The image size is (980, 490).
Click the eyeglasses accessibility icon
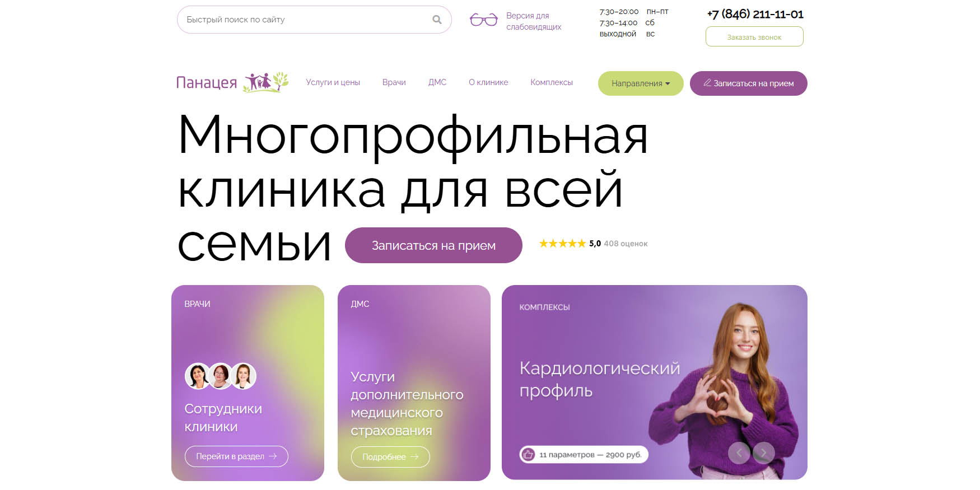click(483, 20)
